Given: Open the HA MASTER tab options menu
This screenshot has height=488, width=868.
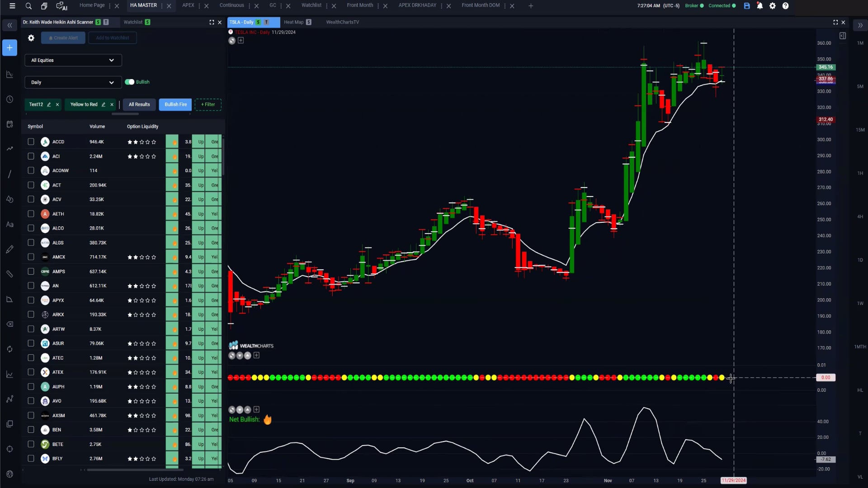Looking at the screenshot, I should 161,6.
